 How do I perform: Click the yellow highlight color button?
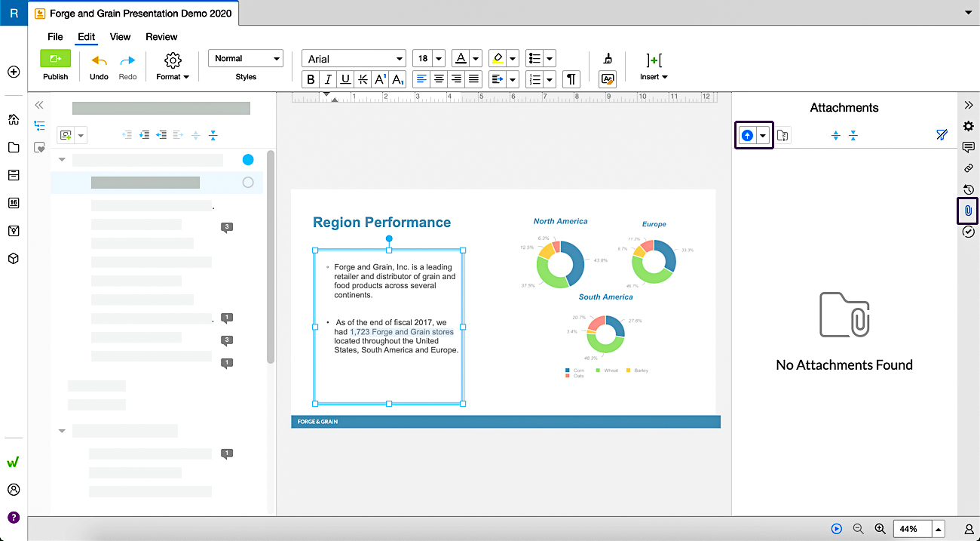[x=497, y=59]
